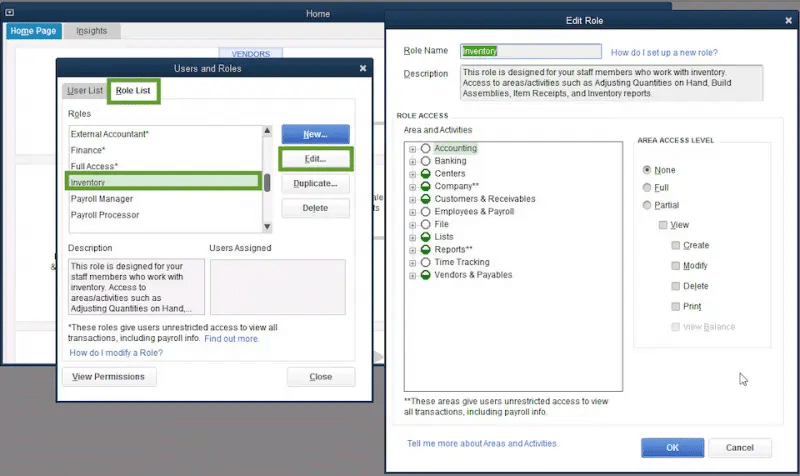Open 'Tell me more about Areas and Activities' link

[482, 444]
